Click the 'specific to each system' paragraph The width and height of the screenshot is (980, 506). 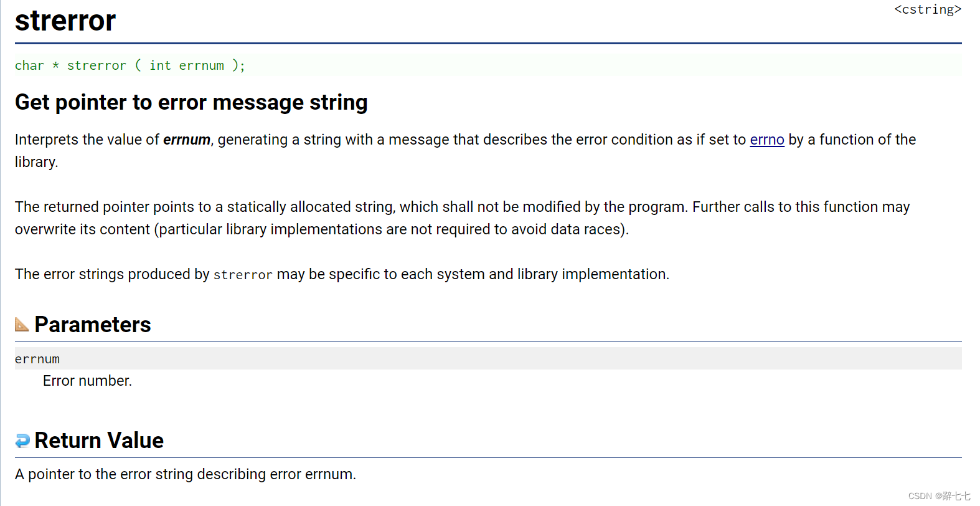pyautogui.click(x=342, y=274)
